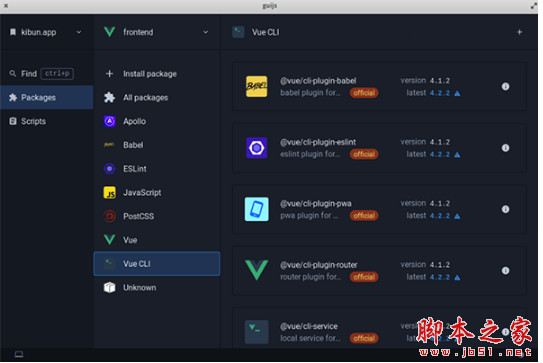Screen dimensions: 543x363
Task: Open the Find search field
Action: click(x=47, y=74)
